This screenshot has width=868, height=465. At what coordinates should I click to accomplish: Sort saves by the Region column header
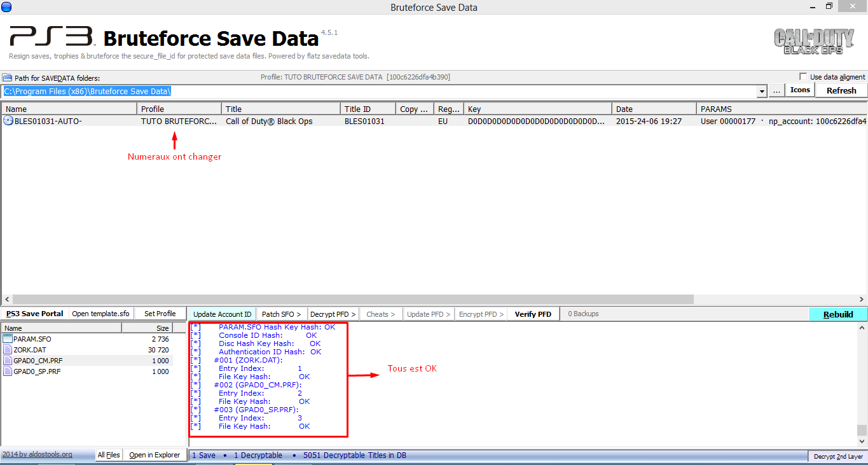click(449, 109)
